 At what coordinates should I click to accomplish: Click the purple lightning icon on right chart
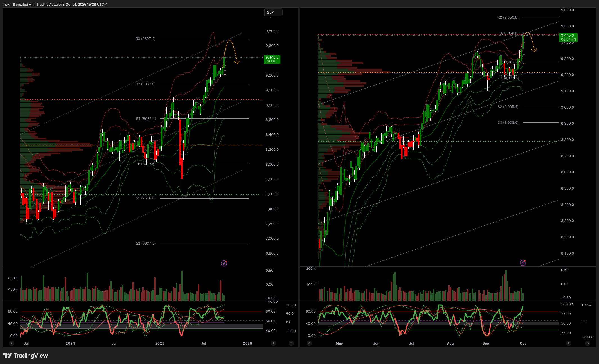coord(523,263)
